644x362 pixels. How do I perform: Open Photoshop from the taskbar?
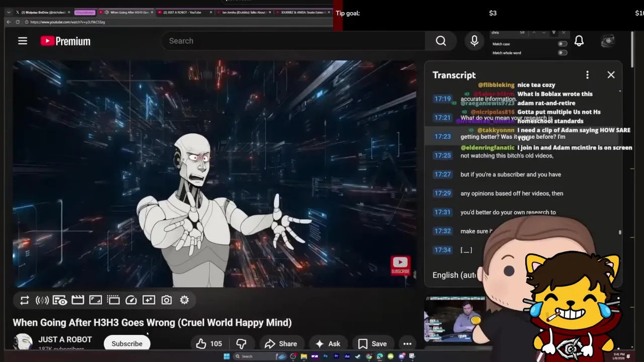pos(326,356)
